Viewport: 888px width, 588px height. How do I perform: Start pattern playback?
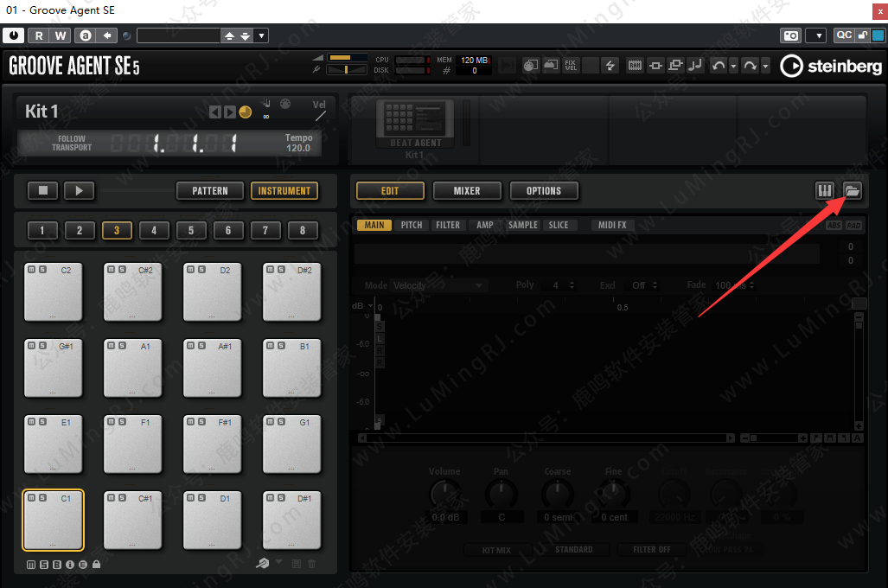coord(79,191)
